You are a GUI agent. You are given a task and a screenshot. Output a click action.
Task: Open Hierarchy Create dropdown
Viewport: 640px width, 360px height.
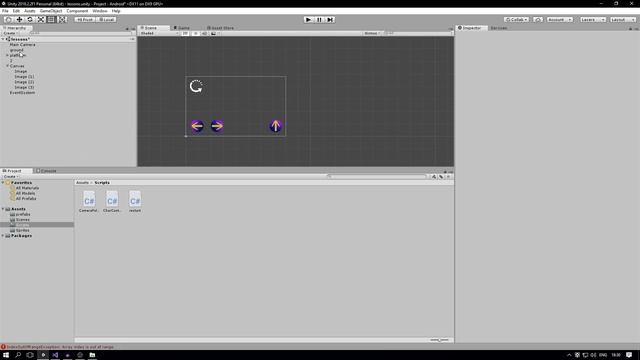(x=10, y=33)
